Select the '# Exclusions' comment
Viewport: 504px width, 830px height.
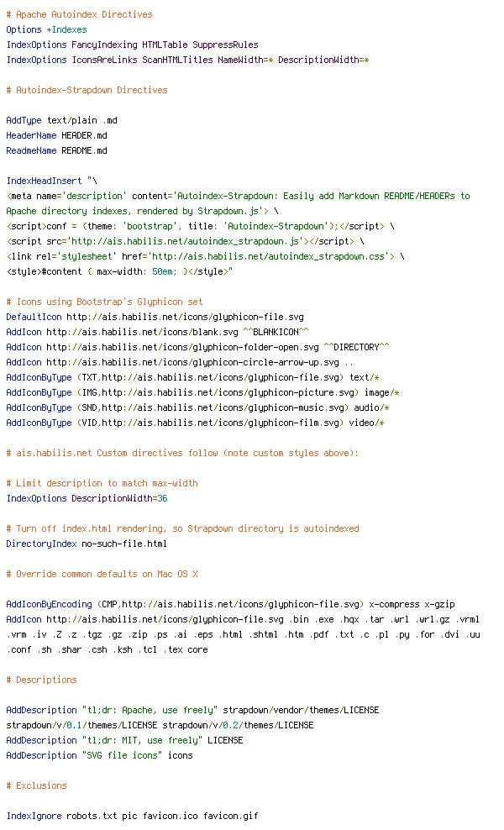tap(36, 786)
